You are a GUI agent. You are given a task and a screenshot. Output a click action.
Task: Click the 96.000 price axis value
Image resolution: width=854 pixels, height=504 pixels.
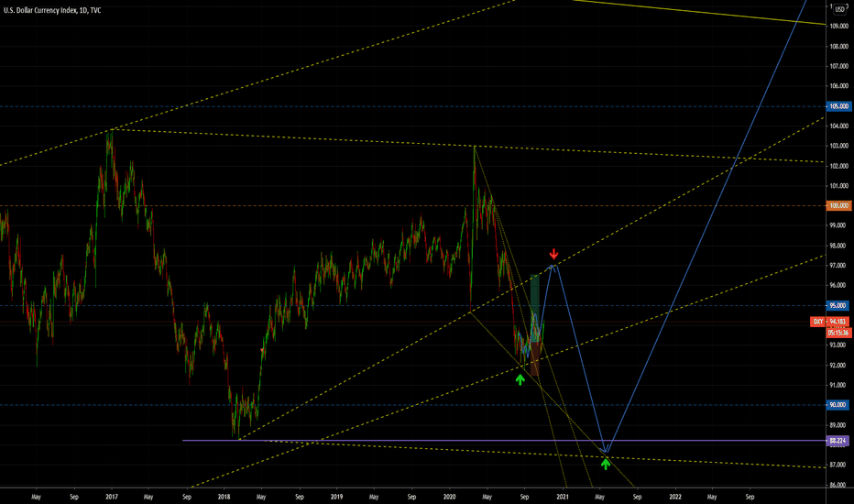pos(838,285)
